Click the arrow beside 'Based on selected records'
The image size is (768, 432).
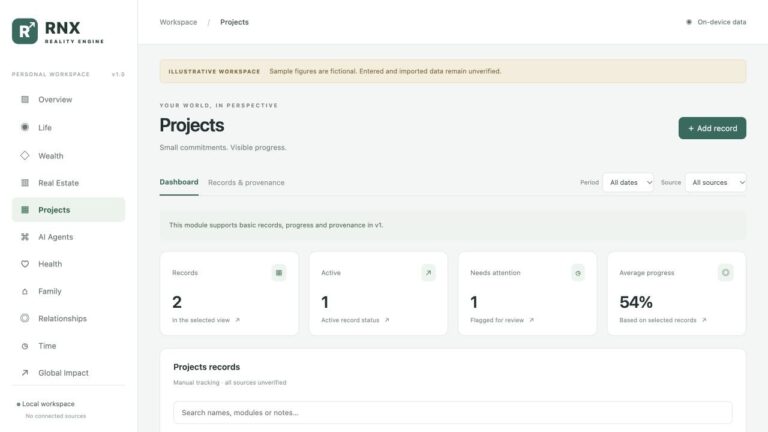pos(704,320)
